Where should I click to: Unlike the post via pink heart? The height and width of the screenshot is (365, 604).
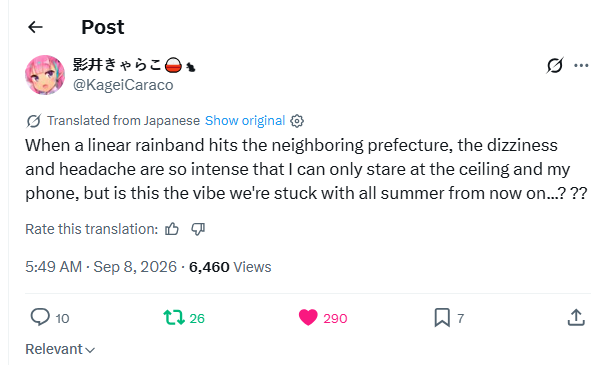[308, 318]
